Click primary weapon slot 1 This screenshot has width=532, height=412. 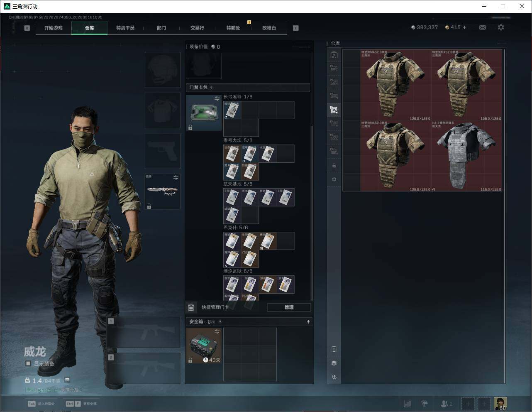click(144, 332)
